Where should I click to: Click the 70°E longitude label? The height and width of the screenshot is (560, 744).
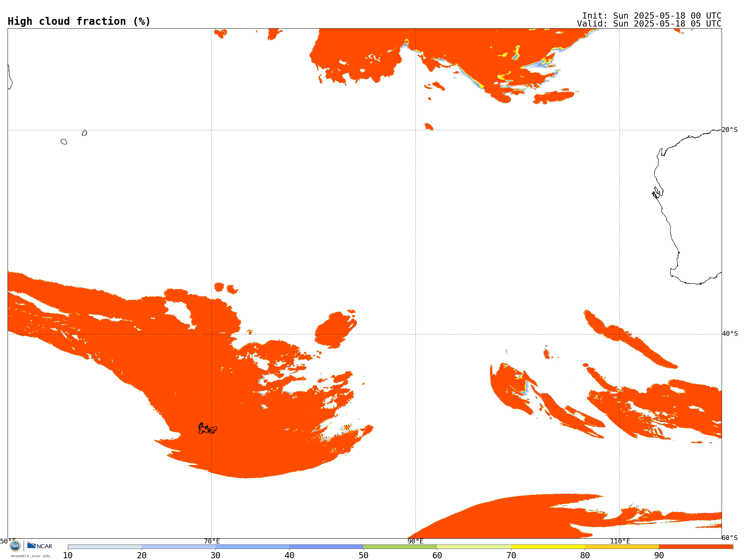[212, 541]
